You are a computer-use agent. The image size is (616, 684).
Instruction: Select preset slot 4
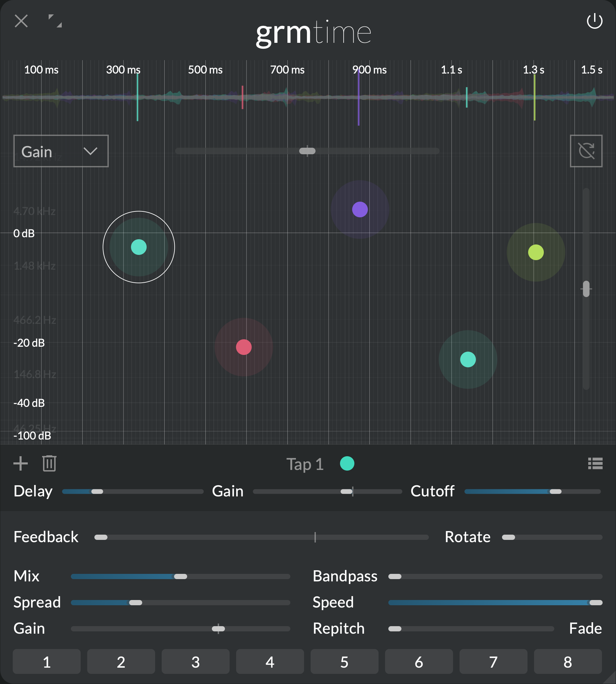tap(270, 662)
